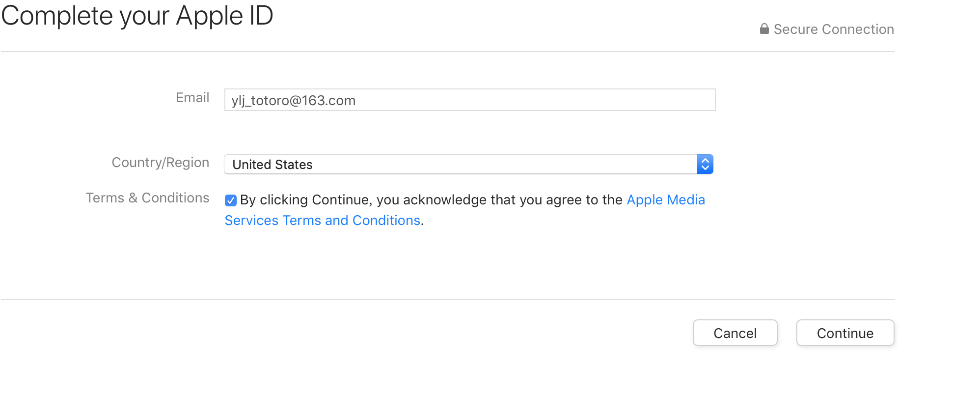Click empty right portion of Email field
Screen dimensions: 980x397
(x=565, y=100)
